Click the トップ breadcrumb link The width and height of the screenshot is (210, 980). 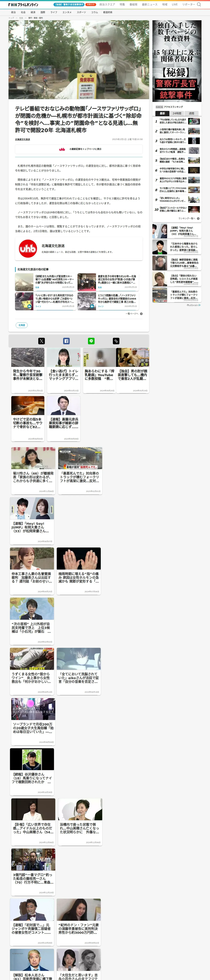click(11, 18)
